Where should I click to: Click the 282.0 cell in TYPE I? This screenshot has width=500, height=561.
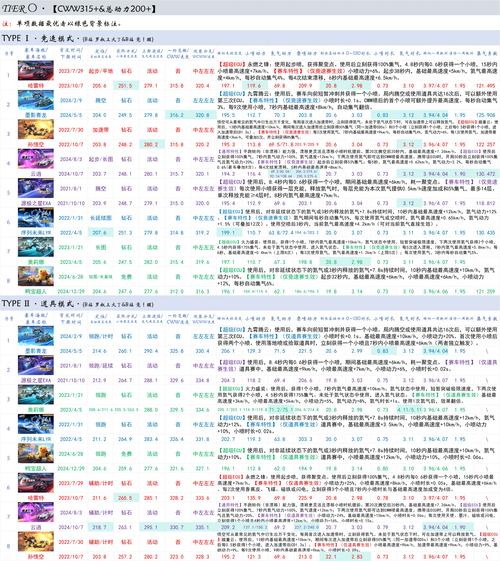151,262
